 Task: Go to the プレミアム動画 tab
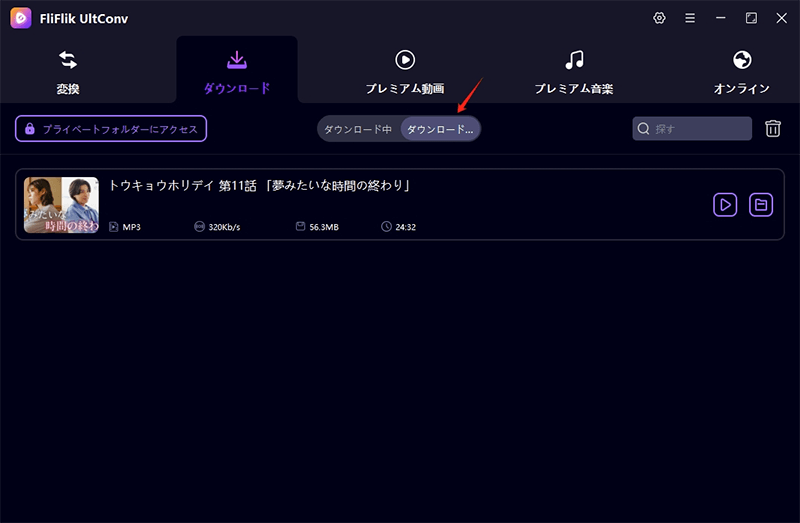(x=405, y=71)
